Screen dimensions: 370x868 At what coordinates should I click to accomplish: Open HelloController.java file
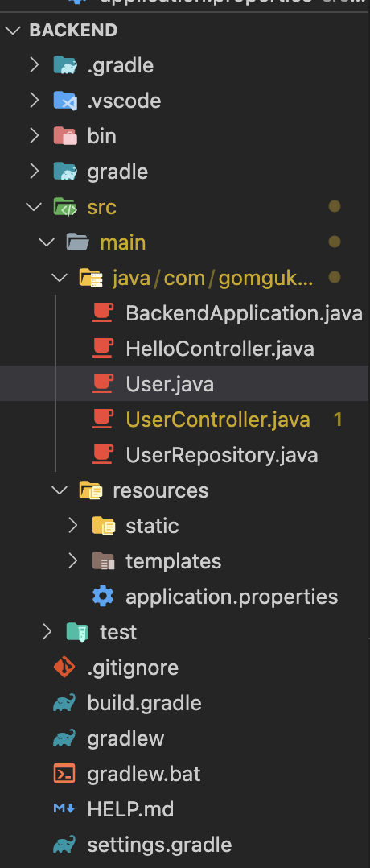click(x=220, y=349)
